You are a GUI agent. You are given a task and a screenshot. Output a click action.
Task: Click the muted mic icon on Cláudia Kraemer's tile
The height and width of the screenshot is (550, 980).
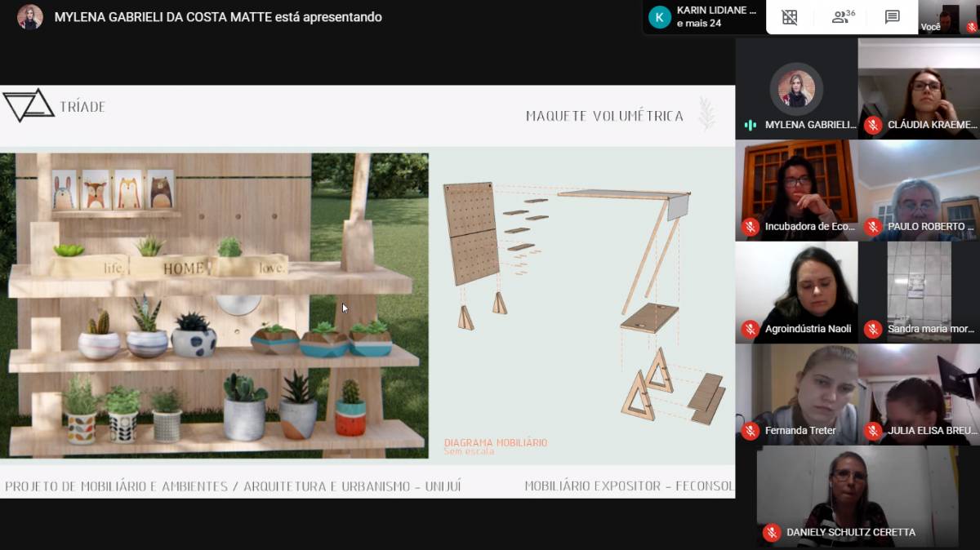point(873,125)
